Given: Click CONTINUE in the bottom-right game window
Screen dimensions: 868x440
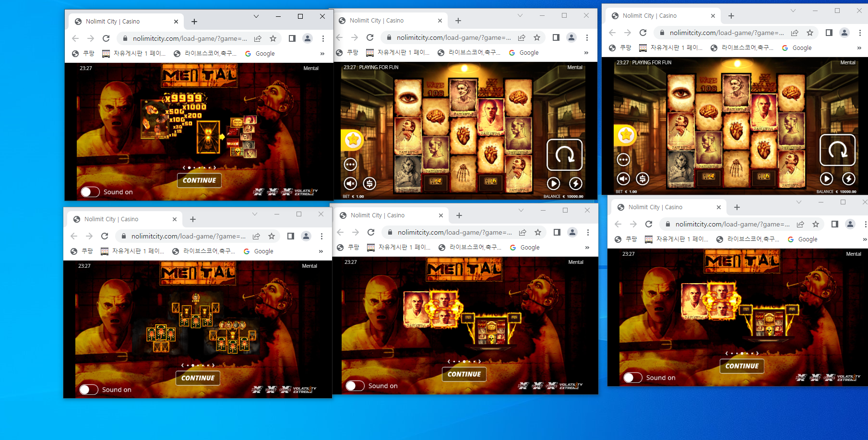Looking at the screenshot, I should [742, 366].
